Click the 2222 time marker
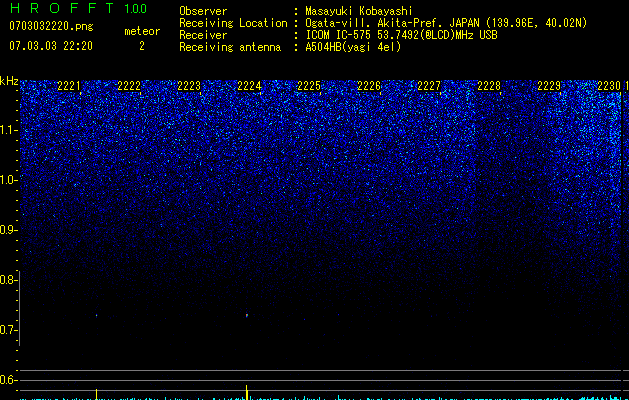The height and width of the screenshot is (400, 629). pyautogui.click(x=129, y=86)
